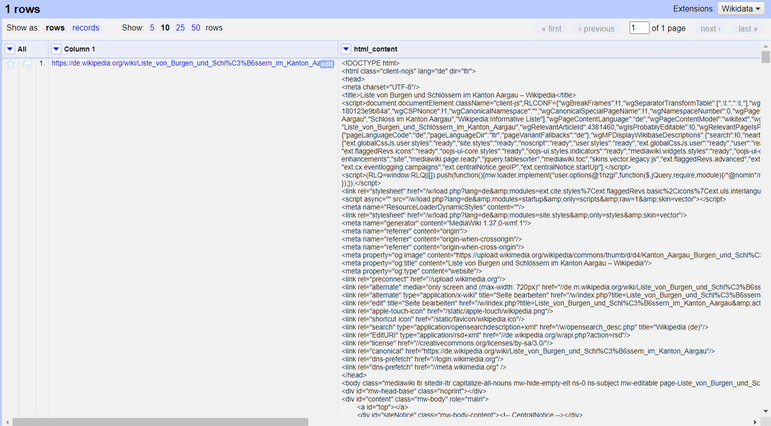Open the html_content column dropdown menu
The image size is (771, 426).
pyautogui.click(x=346, y=48)
